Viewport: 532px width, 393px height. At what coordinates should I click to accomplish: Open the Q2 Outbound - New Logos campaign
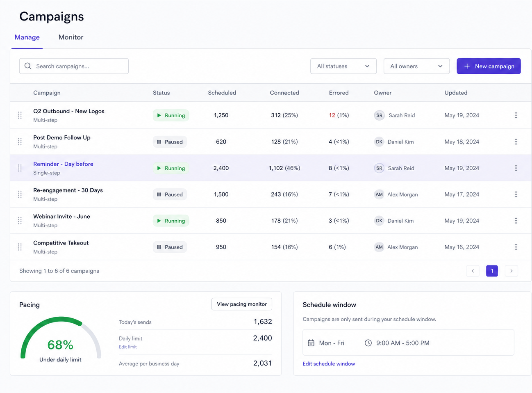pyautogui.click(x=69, y=111)
